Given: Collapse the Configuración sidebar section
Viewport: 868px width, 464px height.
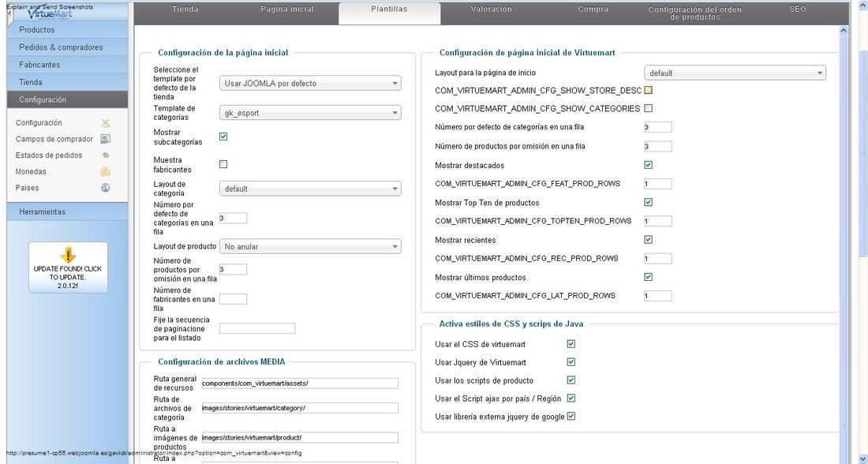Looking at the screenshot, I should pos(68,99).
